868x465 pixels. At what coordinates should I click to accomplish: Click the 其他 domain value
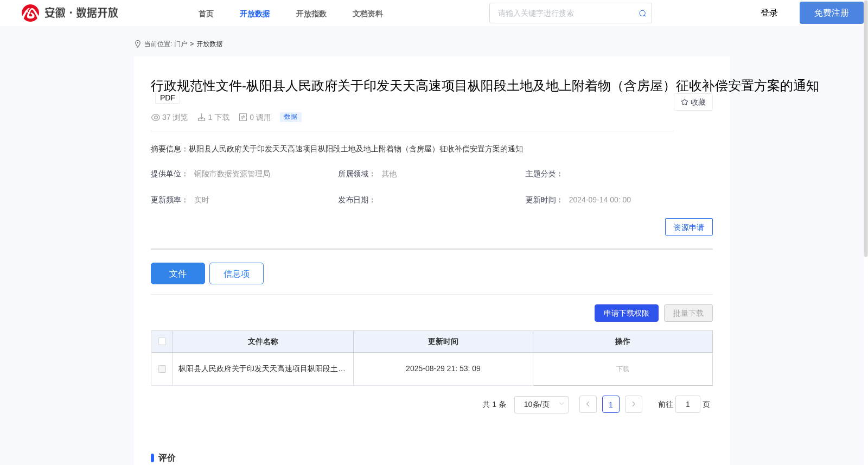[389, 174]
